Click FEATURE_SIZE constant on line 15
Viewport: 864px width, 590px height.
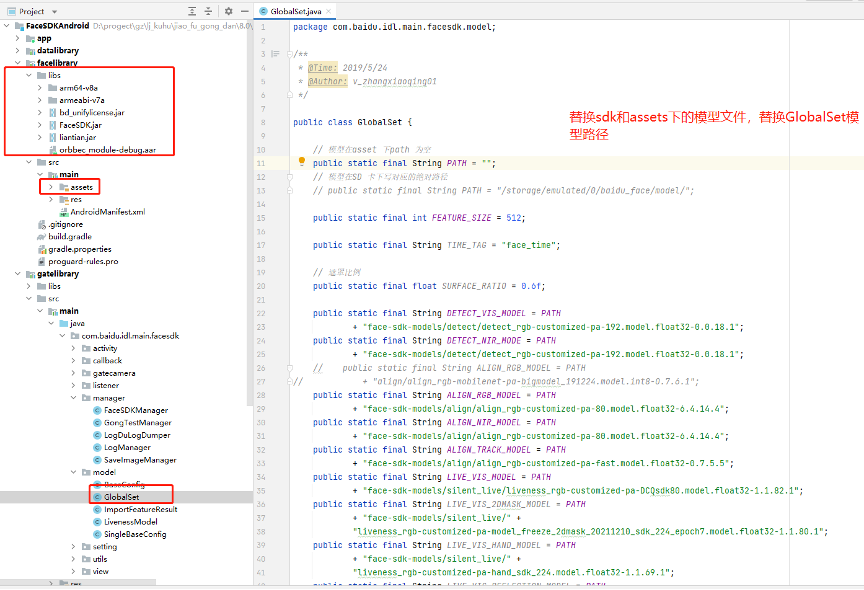(461, 218)
